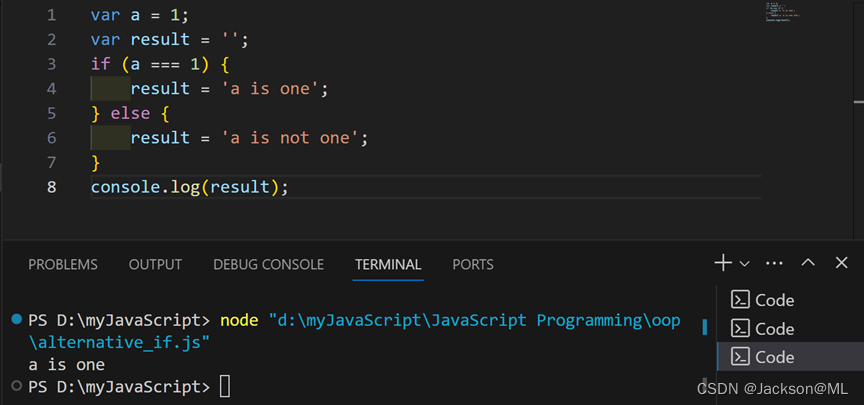Maximize panel size with the up chevron

(x=809, y=263)
